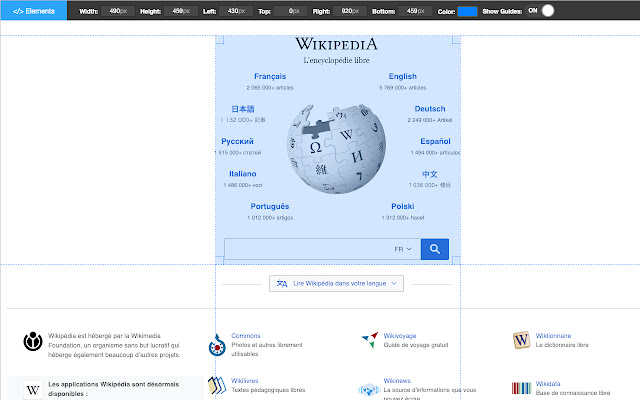Click the Elements button in toolbar
This screenshot has width=640, height=400.
pyautogui.click(x=33, y=11)
